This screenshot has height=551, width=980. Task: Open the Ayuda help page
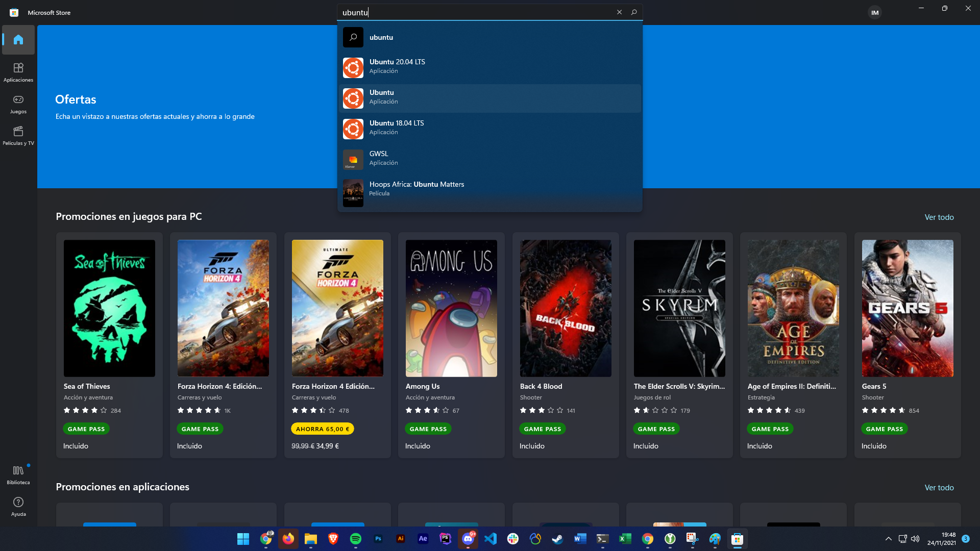coord(18,507)
